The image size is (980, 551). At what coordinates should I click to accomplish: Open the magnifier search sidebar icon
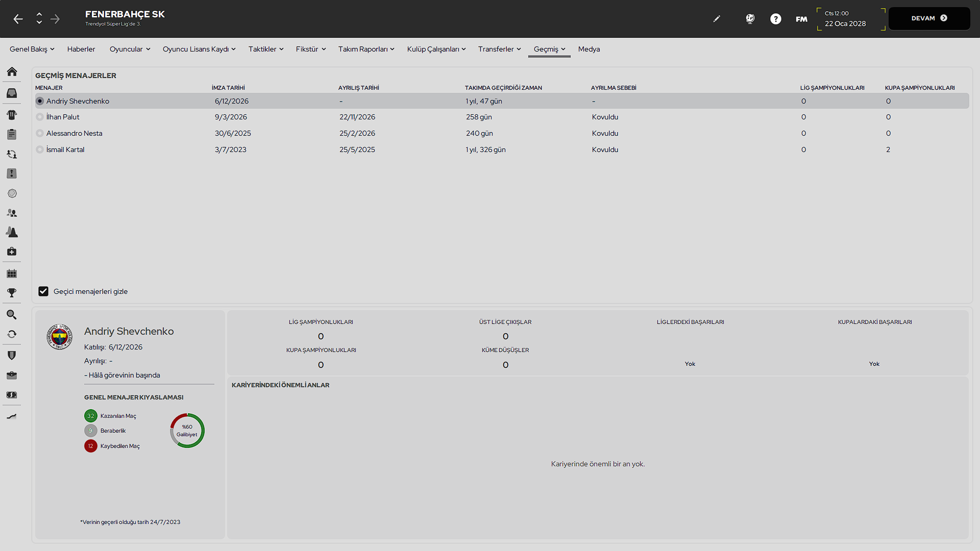point(12,314)
